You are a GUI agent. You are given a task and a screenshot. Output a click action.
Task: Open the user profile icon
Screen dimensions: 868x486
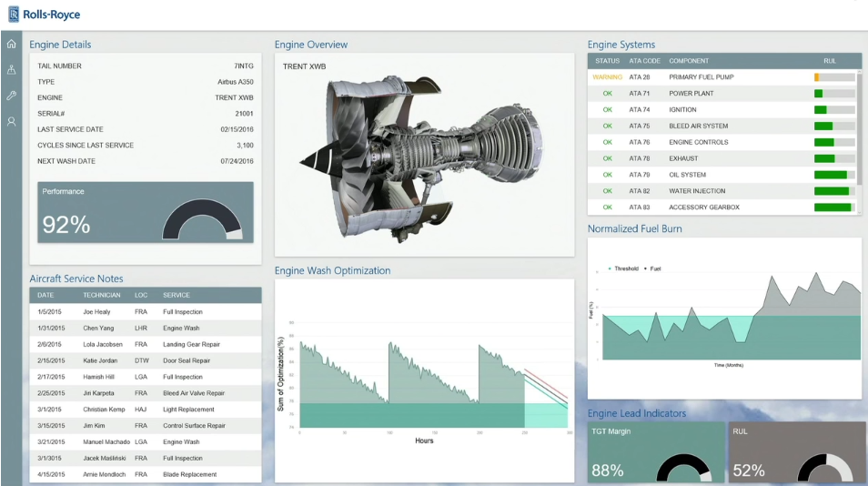point(11,121)
